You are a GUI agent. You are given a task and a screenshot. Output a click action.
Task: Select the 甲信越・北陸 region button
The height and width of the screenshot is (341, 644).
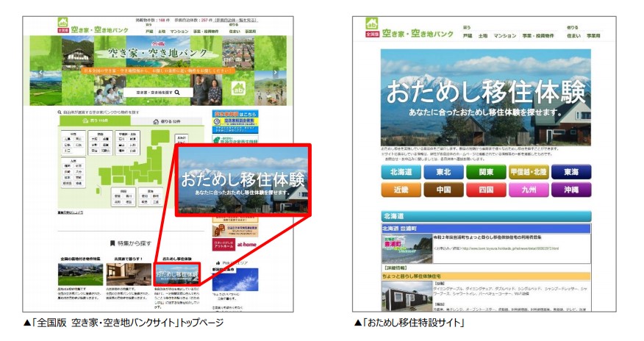[529, 172]
